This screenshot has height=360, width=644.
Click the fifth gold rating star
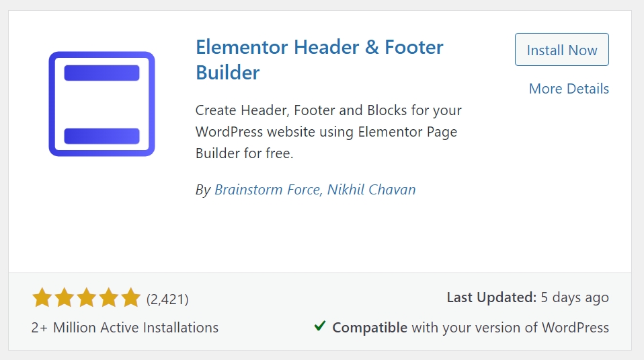point(131,297)
